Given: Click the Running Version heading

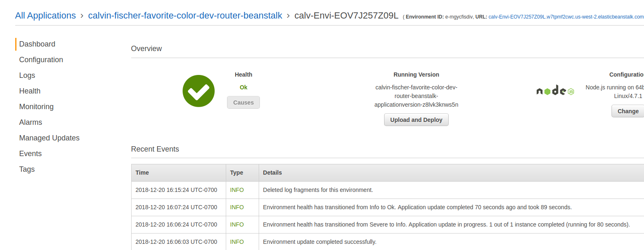Looking at the screenshot, I should pyautogui.click(x=416, y=75).
